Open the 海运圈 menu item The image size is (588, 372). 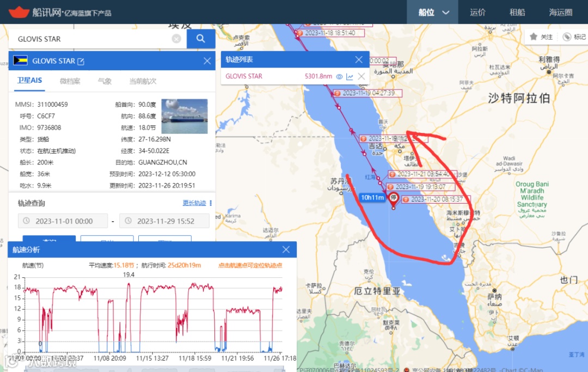pyautogui.click(x=561, y=13)
